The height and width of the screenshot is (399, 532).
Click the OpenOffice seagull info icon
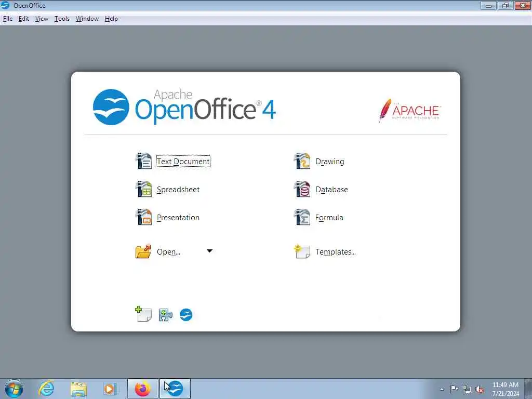186,315
